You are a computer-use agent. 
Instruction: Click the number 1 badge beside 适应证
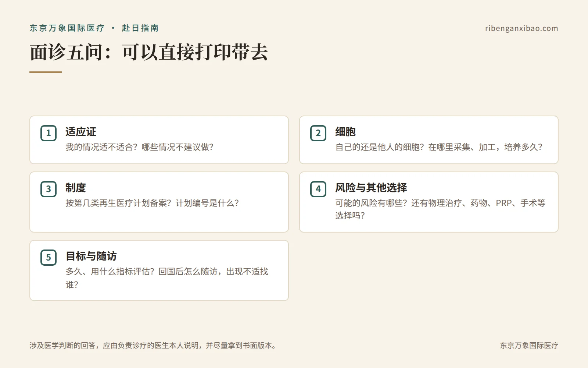[x=49, y=133]
